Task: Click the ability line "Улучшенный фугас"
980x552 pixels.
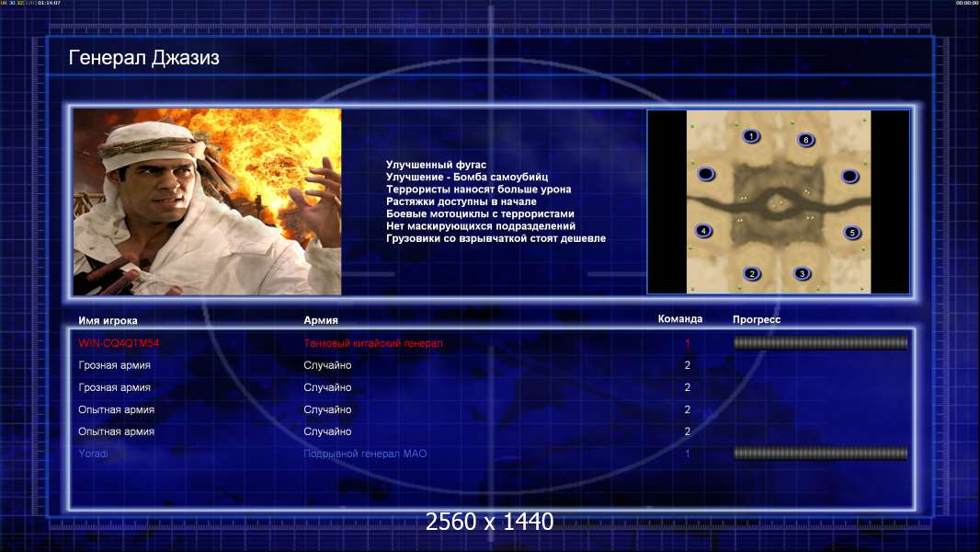Action: pyautogui.click(x=436, y=165)
